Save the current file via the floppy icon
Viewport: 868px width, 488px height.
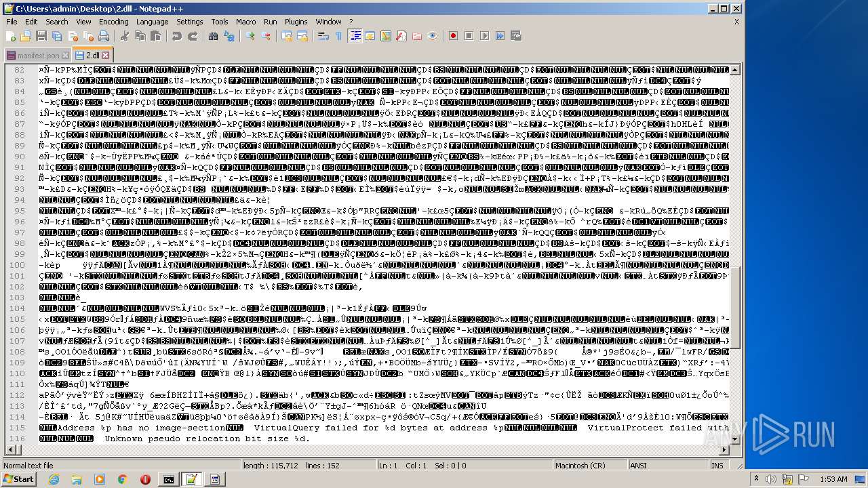click(41, 36)
